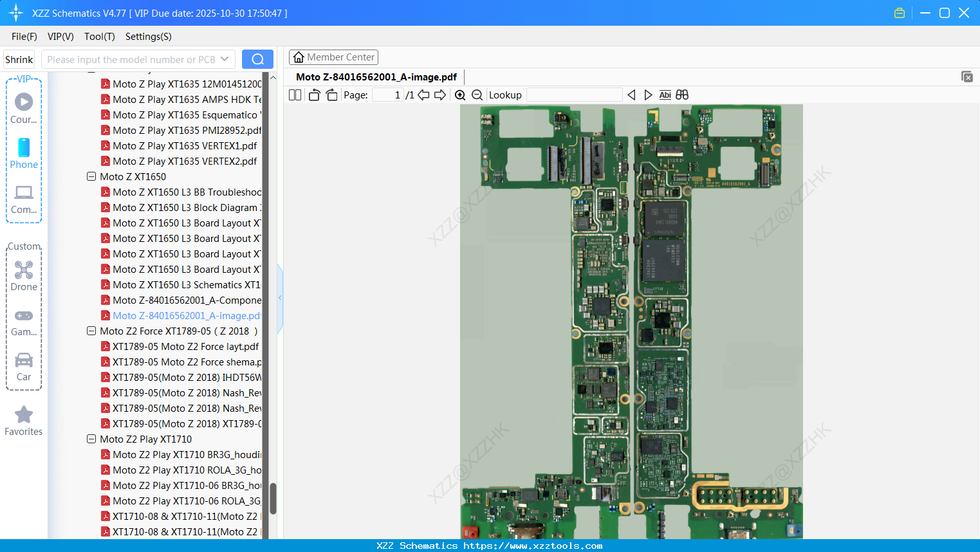980x552 pixels.
Task: Zoom out of the PDF
Action: [x=477, y=95]
